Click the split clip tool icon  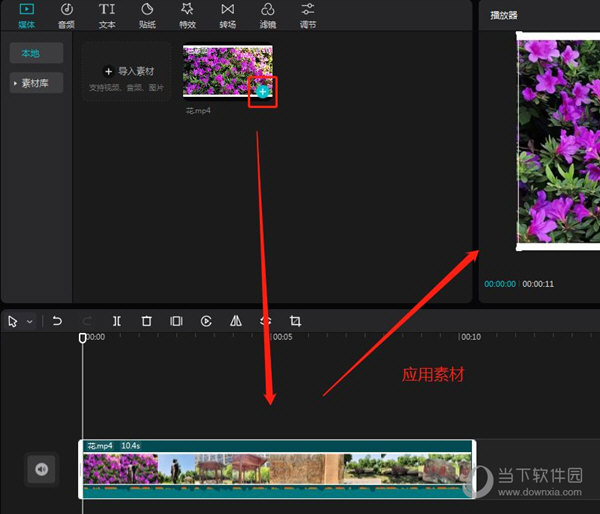point(117,321)
